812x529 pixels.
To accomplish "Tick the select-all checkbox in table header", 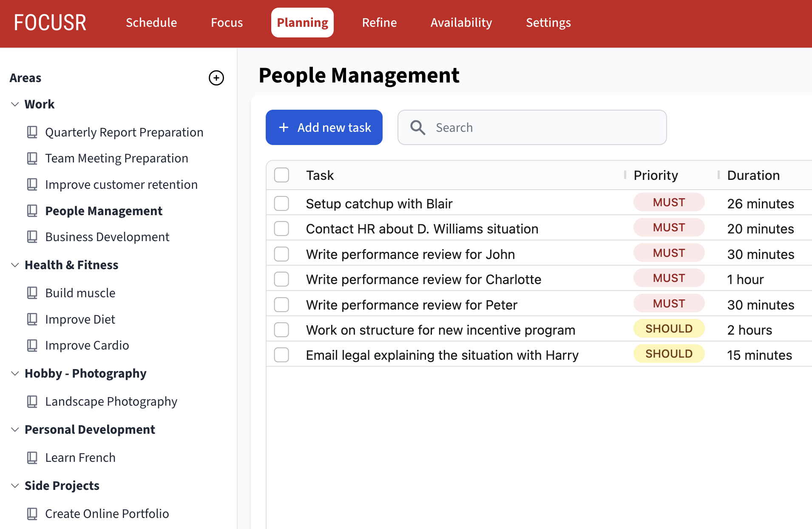I will coord(281,175).
